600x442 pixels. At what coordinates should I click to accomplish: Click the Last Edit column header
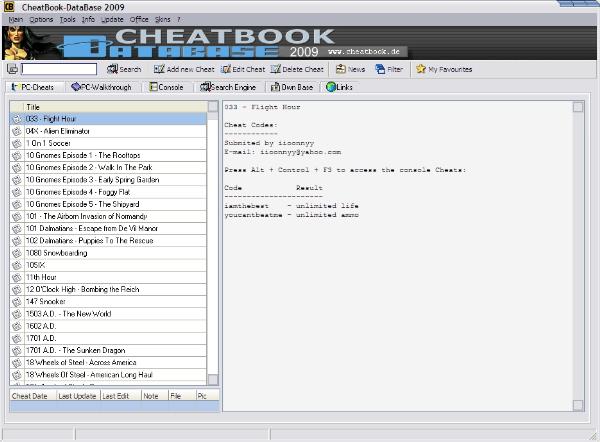click(121, 396)
